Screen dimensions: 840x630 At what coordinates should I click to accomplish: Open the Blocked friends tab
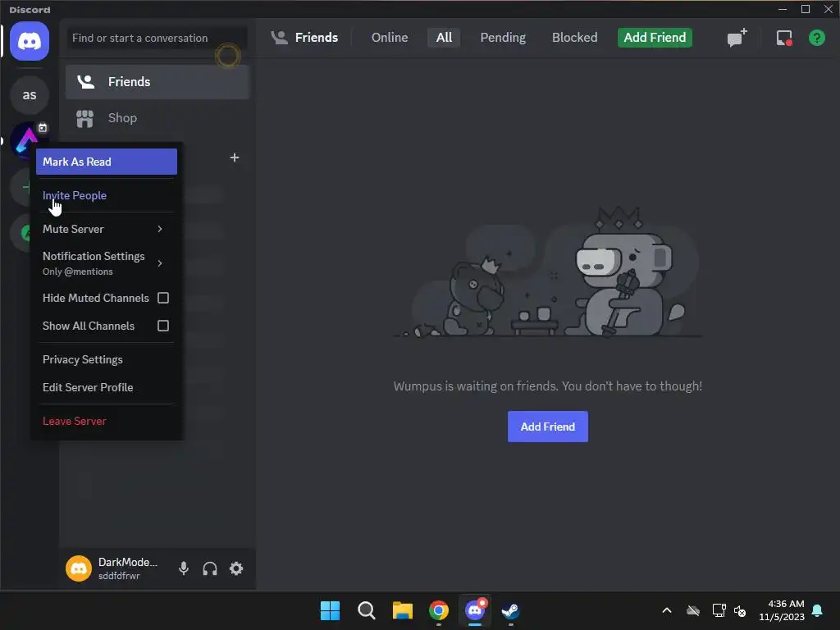574,38
